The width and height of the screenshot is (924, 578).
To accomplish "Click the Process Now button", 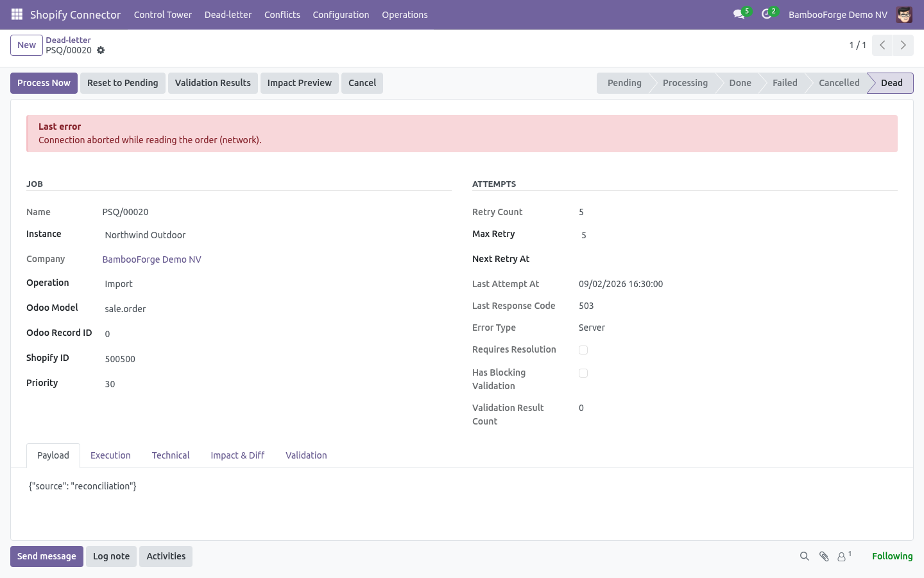I will 44,83.
